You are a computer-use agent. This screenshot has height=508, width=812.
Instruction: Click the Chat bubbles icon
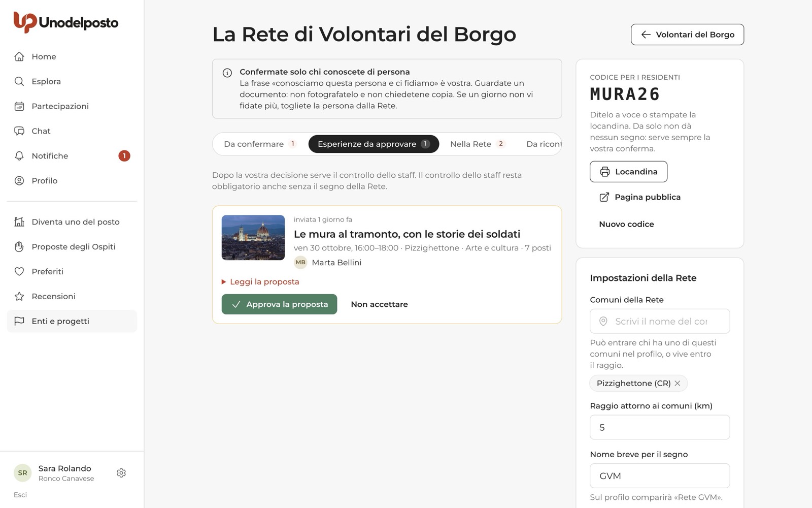click(19, 131)
